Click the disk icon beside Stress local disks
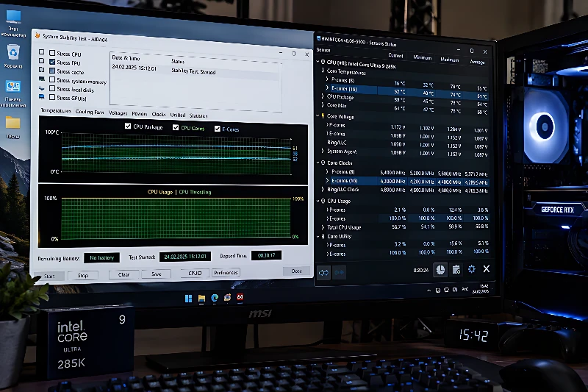The height and width of the screenshot is (392, 588). click(x=42, y=88)
